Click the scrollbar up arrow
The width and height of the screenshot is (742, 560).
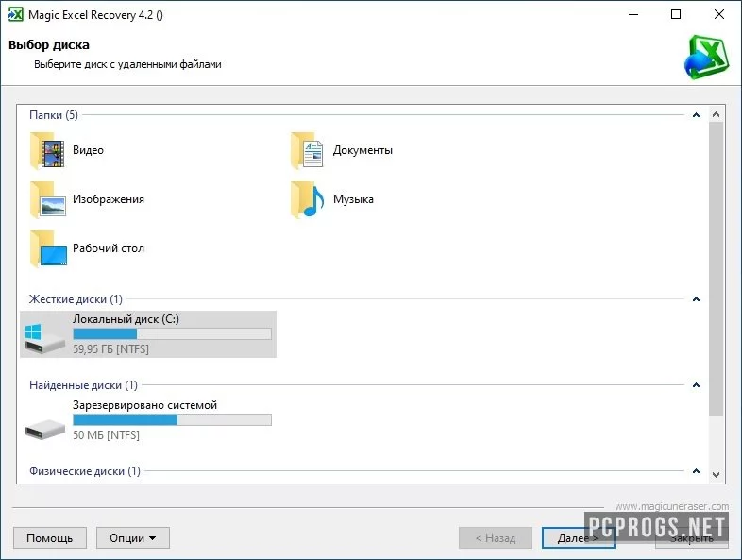pos(716,114)
